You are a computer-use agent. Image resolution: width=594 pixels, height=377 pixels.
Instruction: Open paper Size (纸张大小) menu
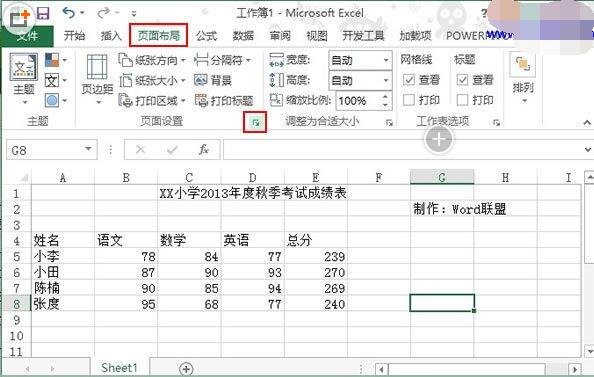pyautogui.click(x=152, y=80)
